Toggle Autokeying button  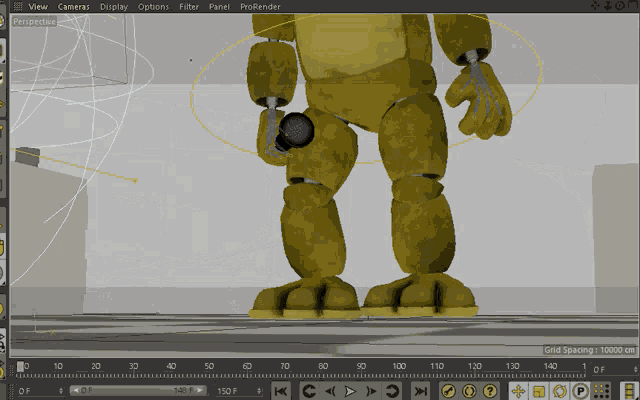click(469, 391)
